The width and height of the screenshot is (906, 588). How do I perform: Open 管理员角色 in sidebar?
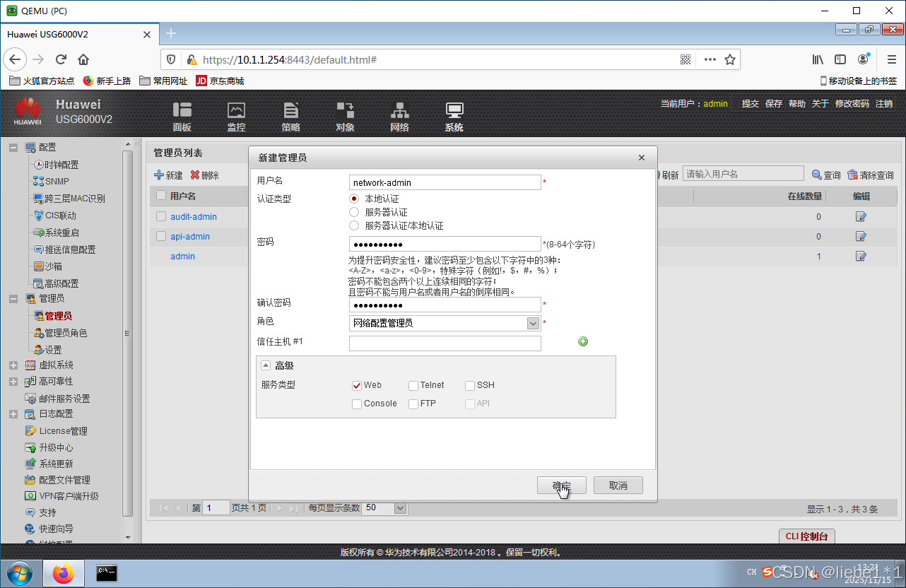click(66, 333)
